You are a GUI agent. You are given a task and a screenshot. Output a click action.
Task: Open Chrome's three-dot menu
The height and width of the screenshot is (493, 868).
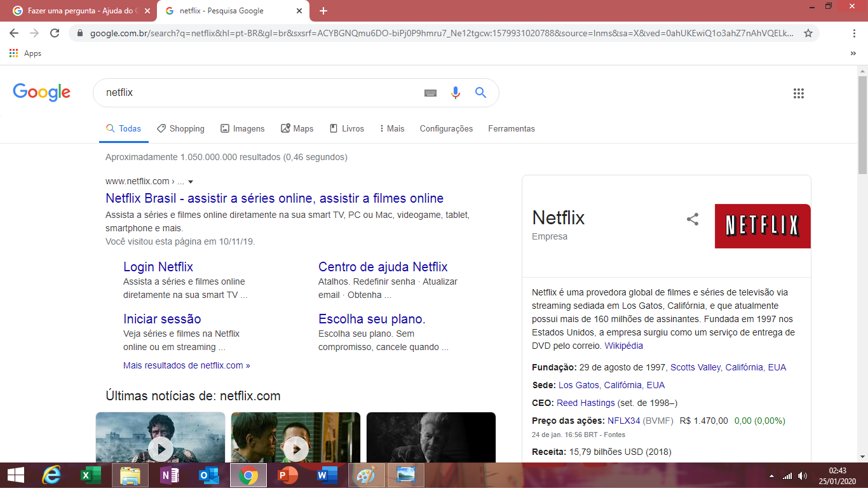(x=853, y=33)
